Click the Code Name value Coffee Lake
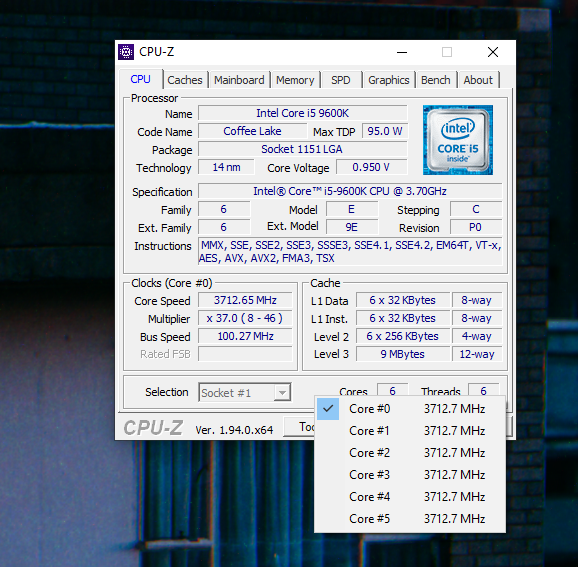 [x=253, y=131]
